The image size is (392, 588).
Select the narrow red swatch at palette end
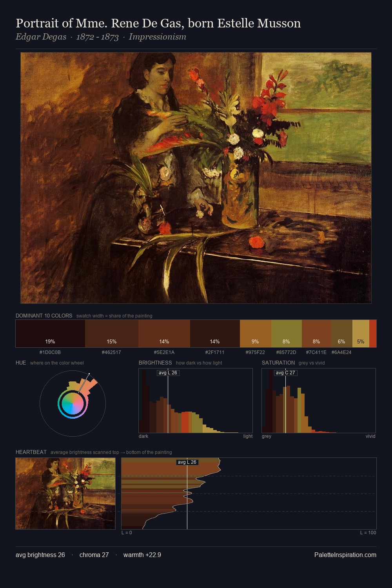(x=373, y=334)
